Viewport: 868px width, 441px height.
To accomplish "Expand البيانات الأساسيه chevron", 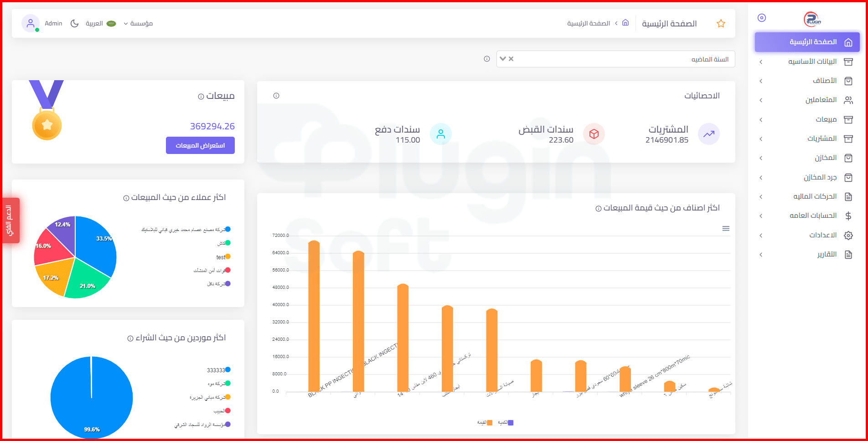I will (x=761, y=62).
